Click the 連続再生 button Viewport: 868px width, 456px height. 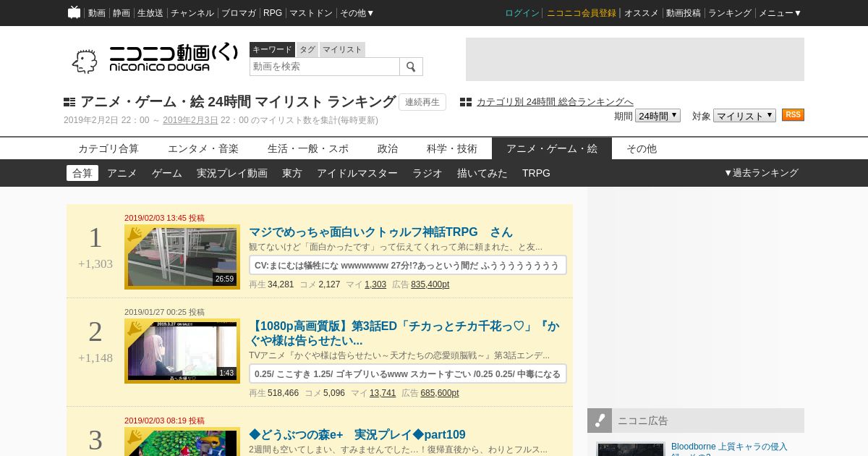(x=422, y=102)
